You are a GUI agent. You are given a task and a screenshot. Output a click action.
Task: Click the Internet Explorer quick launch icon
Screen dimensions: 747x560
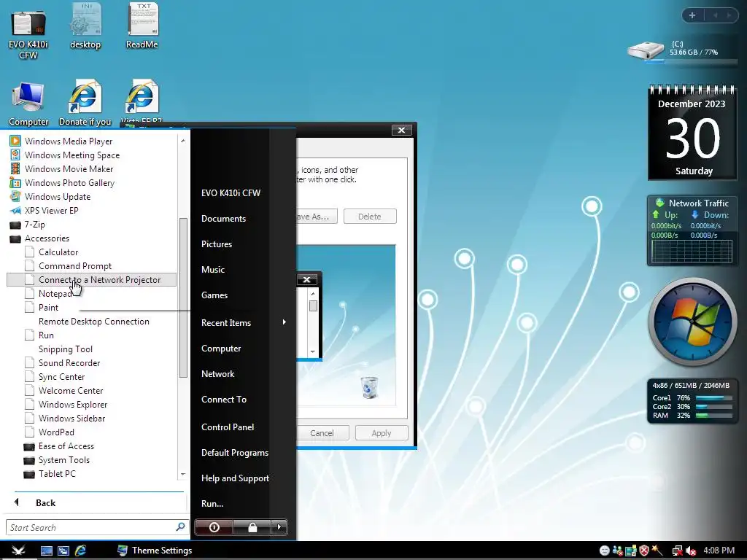[80, 551]
